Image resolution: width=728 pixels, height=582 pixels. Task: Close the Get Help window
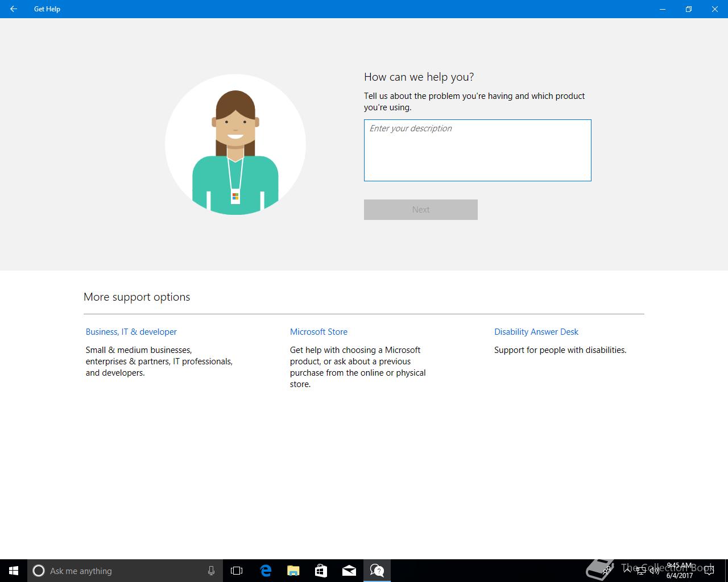click(715, 9)
